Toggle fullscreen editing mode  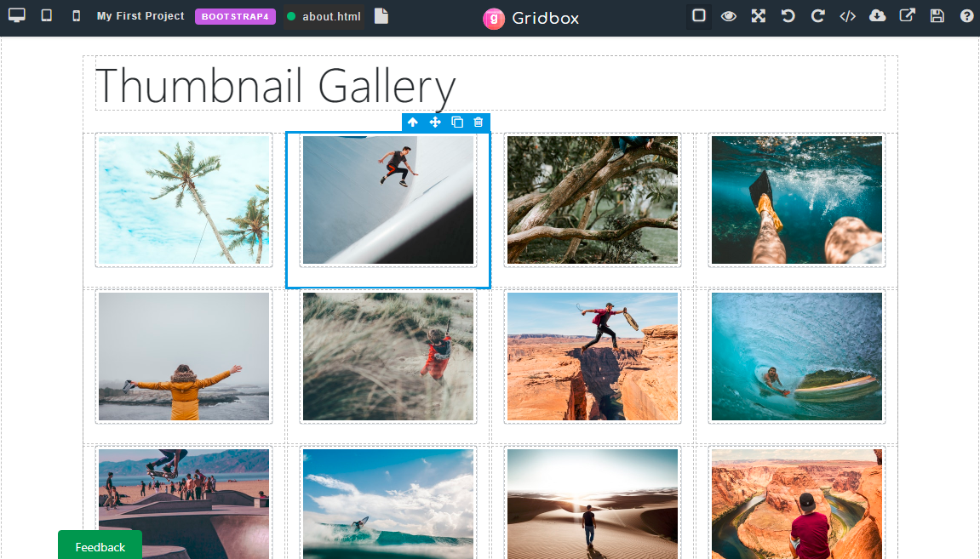point(759,15)
